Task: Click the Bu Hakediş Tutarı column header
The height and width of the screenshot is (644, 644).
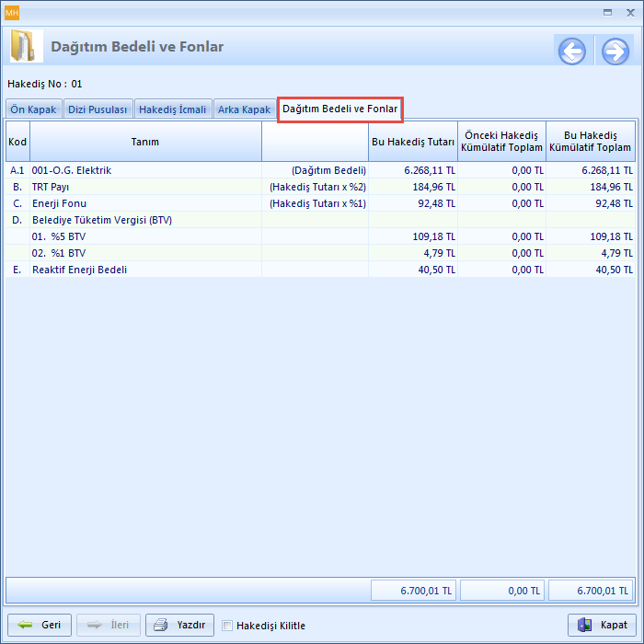Action: (x=413, y=142)
